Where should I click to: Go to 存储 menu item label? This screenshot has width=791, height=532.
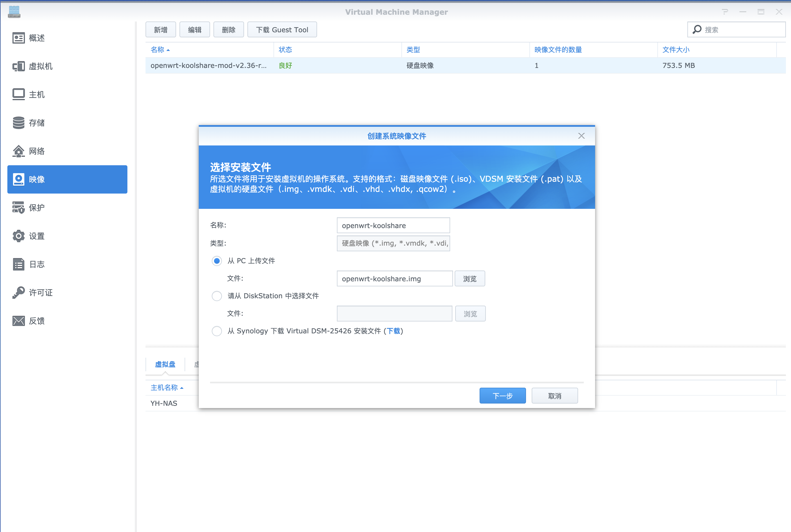click(x=37, y=123)
